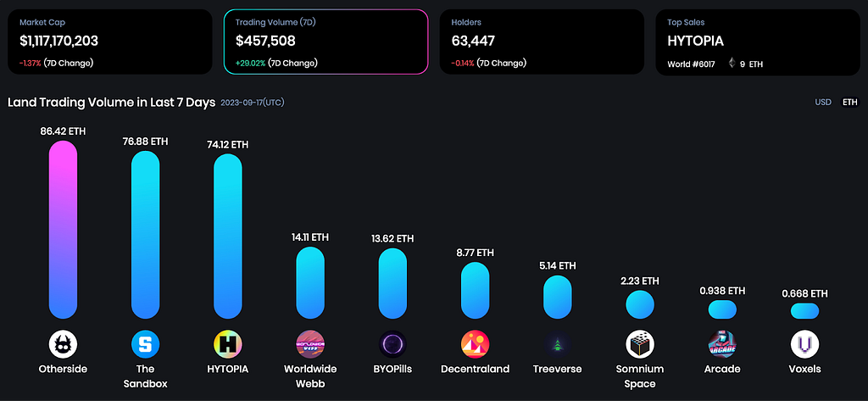Image resolution: width=868 pixels, height=401 pixels.
Task: Click the Worldwide Webb project name
Action: (x=310, y=376)
